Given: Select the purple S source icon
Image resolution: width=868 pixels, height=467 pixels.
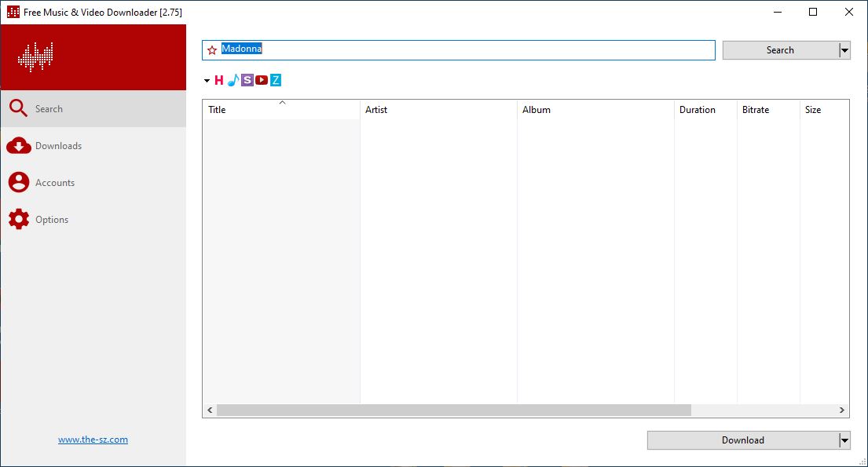Looking at the screenshot, I should [x=247, y=80].
